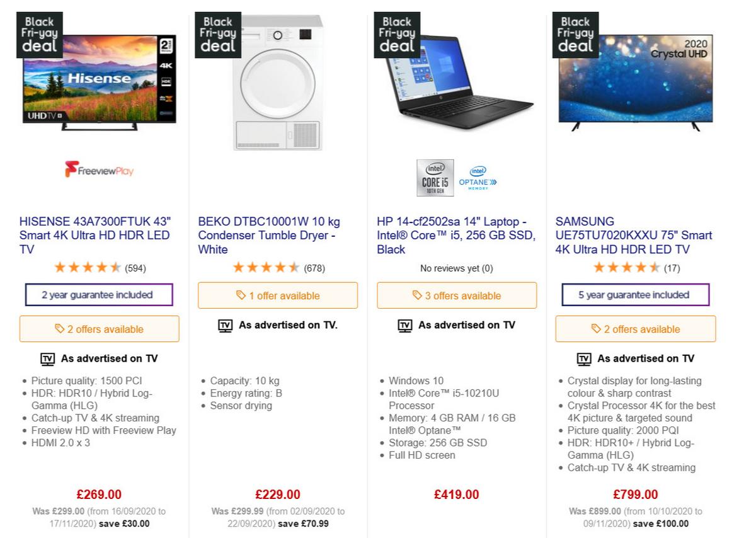756x538 pixels.
Task: Click the '2 year guarantee included' button
Action: tap(99, 295)
